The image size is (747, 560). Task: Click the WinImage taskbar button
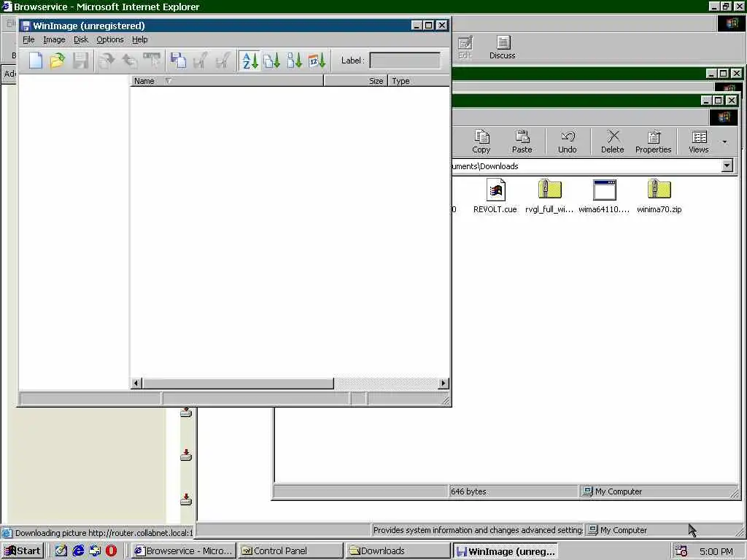[505, 551]
